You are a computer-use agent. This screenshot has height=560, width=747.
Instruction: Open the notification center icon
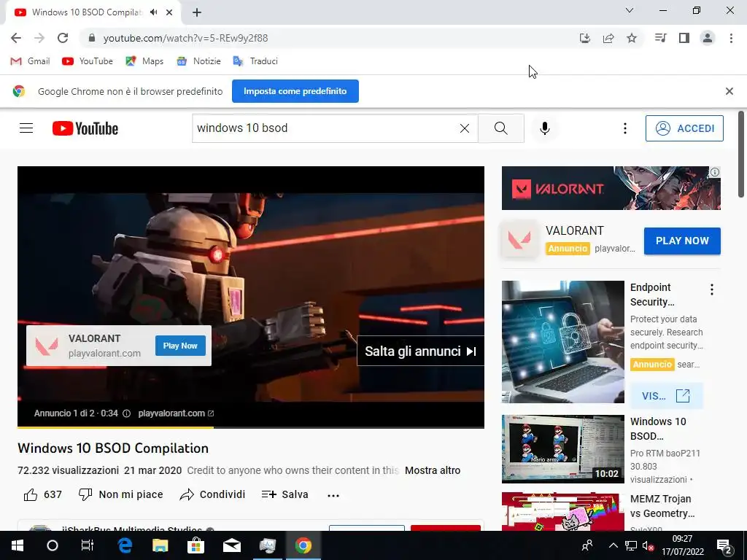coord(724,545)
